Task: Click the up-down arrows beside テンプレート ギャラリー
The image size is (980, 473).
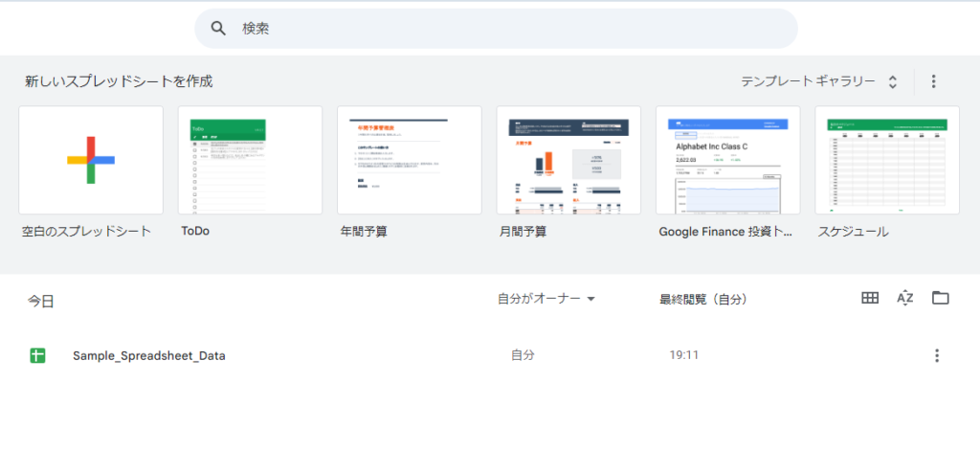Action: [x=892, y=81]
